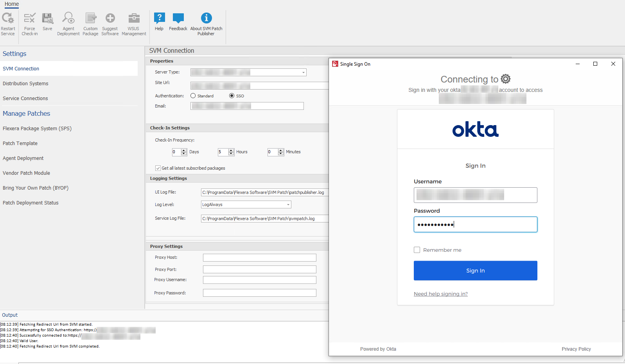The width and height of the screenshot is (625, 364).
Task: Click the Need help signing in link
Action: click(x=441, y=294)
